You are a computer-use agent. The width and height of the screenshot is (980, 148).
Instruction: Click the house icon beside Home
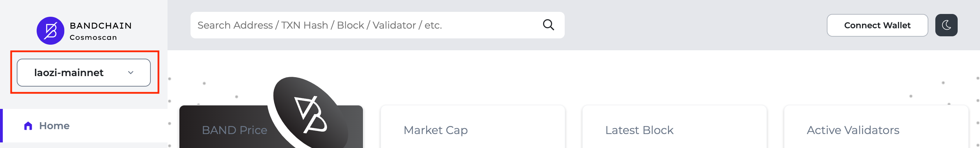28,126
